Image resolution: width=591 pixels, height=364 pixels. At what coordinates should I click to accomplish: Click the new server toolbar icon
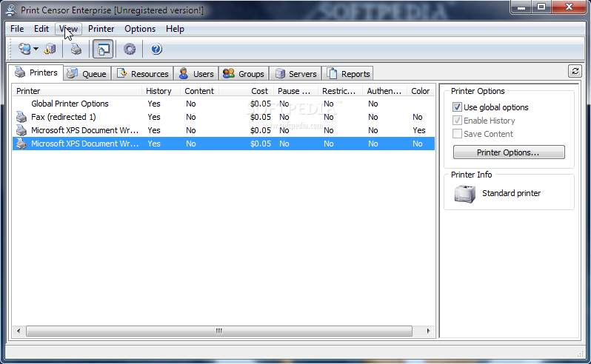50,49
